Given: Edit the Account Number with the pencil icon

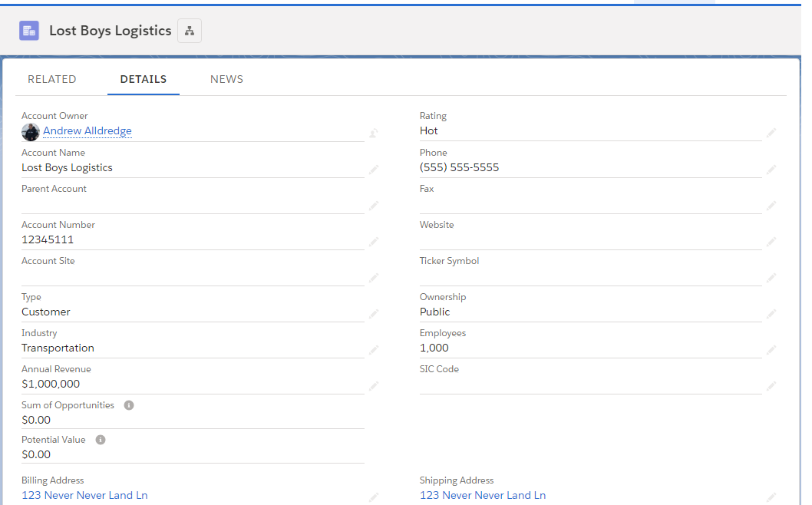Looking at the screenshot, I should point(374,242).
